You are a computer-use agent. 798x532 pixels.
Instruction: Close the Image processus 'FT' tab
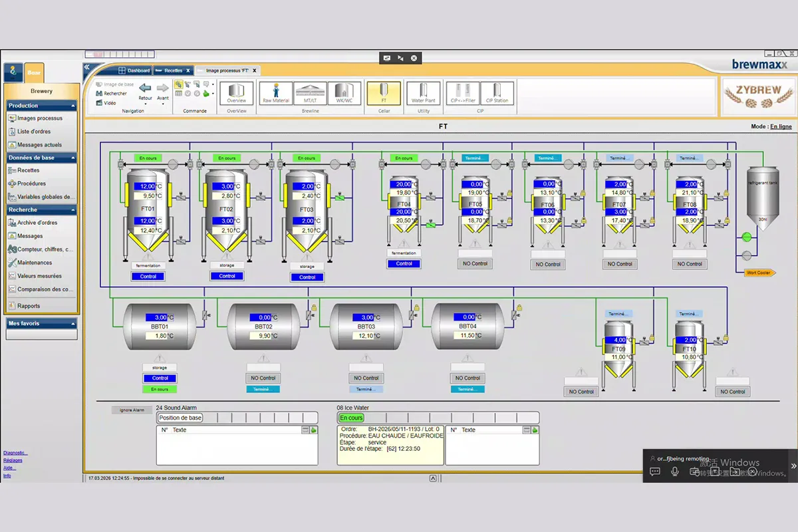point(255,70)
